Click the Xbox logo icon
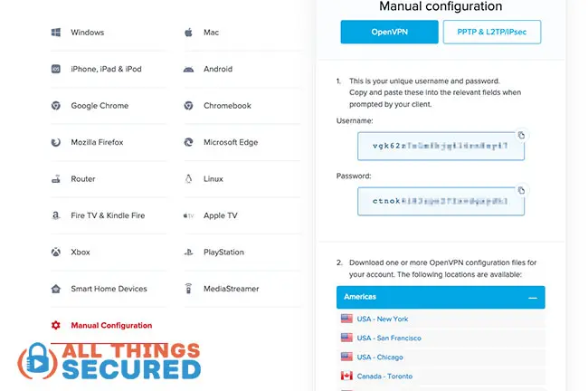The width and height of the screenshot is (588, 391). coord(55,253)
